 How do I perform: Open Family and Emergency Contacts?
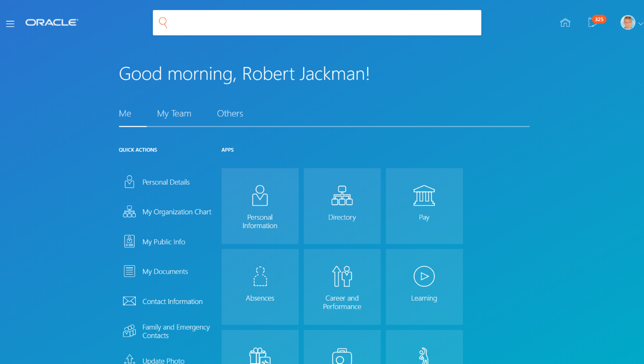(176, 331)
